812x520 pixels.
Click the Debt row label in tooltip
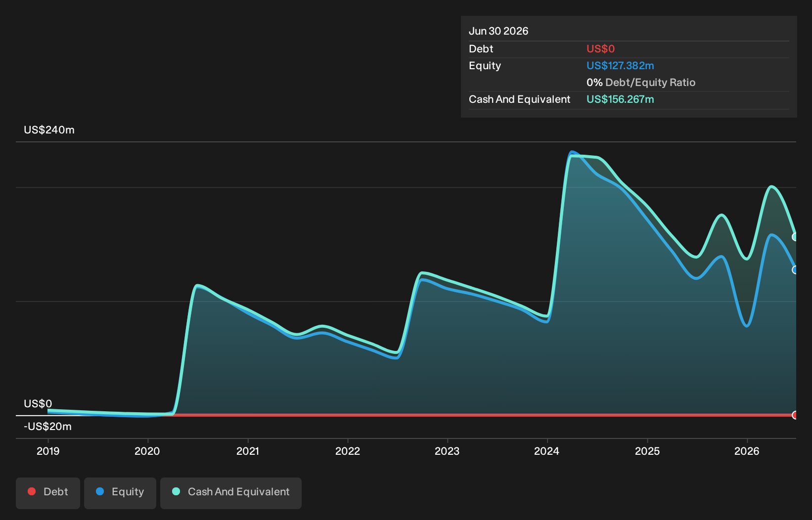481,49
